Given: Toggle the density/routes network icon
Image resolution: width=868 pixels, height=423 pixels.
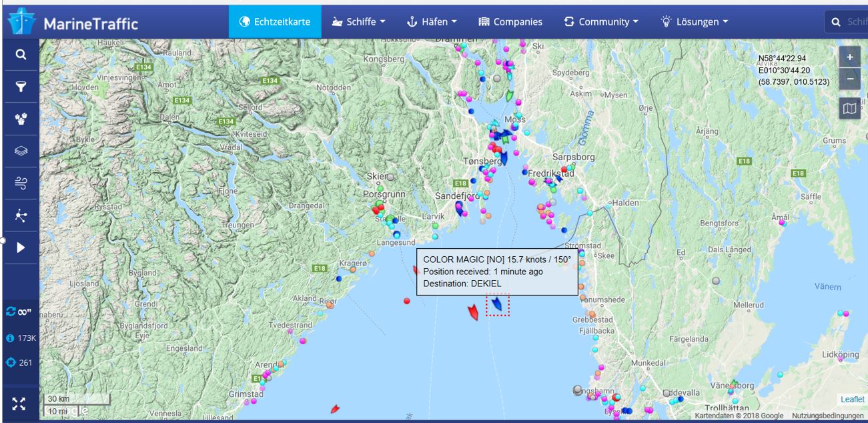Looking at the screenshot, I should coord(21,215).
